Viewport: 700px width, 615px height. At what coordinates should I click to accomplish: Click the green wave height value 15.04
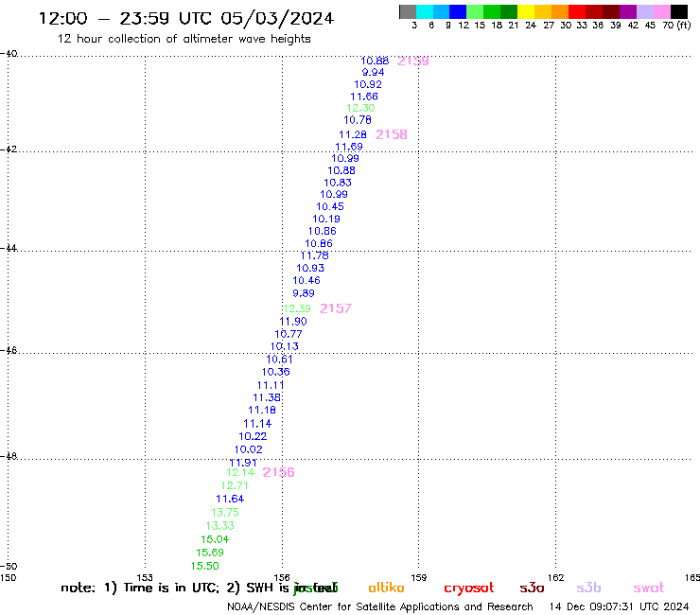[215, 539]
